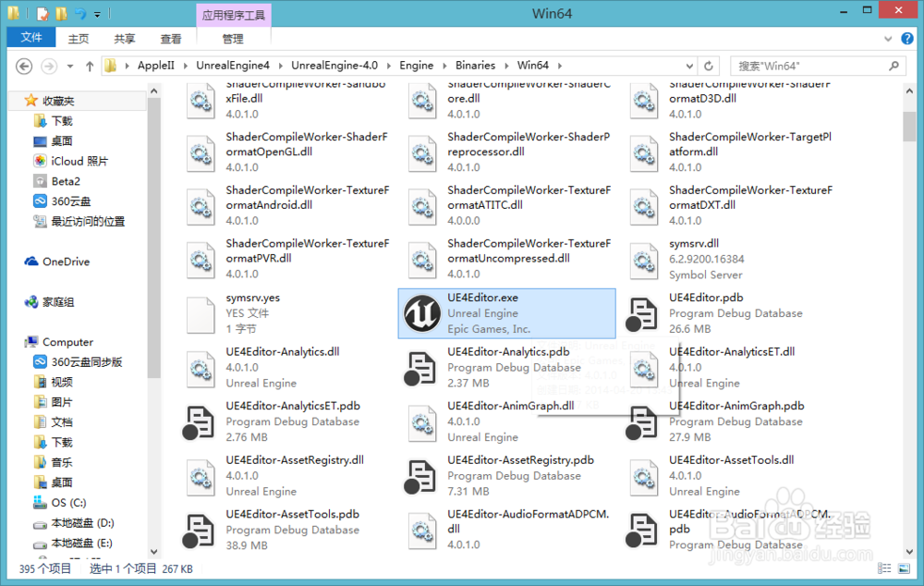Select the symsrv.dll gear icon

tap(643, 260)
